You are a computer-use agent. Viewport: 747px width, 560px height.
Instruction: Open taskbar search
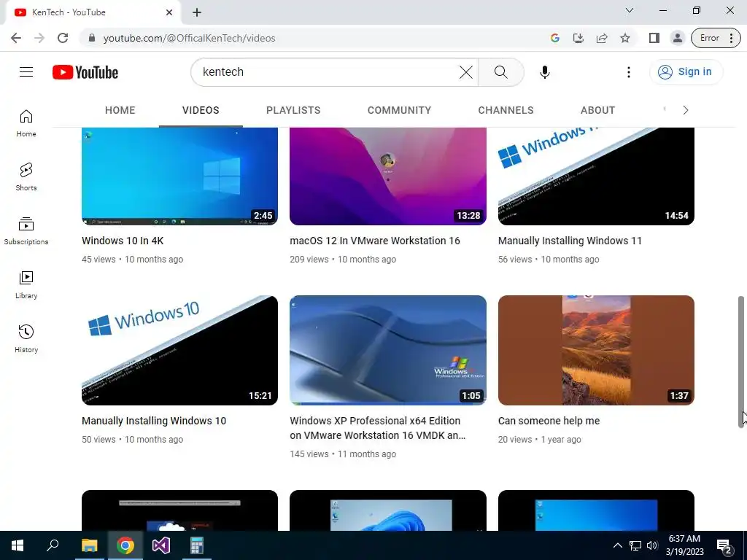click(53, 545)
